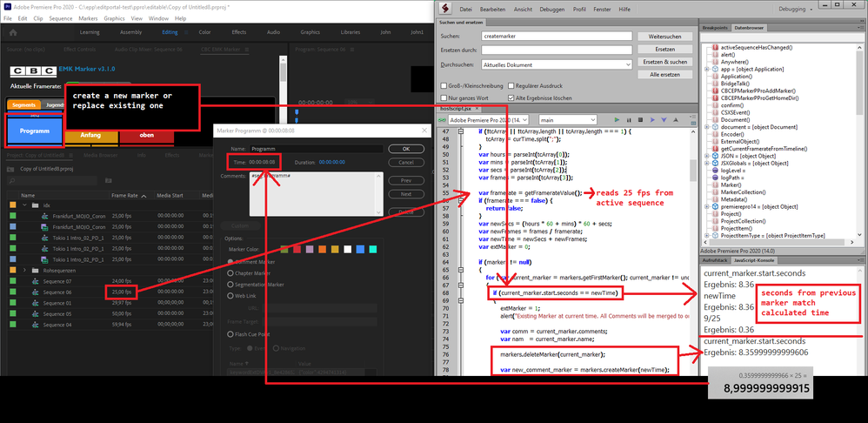The width and height of the screenshot is (868, 423).
Task: Select the Chapter Marker radio button
Action: [x=230, y=273]
